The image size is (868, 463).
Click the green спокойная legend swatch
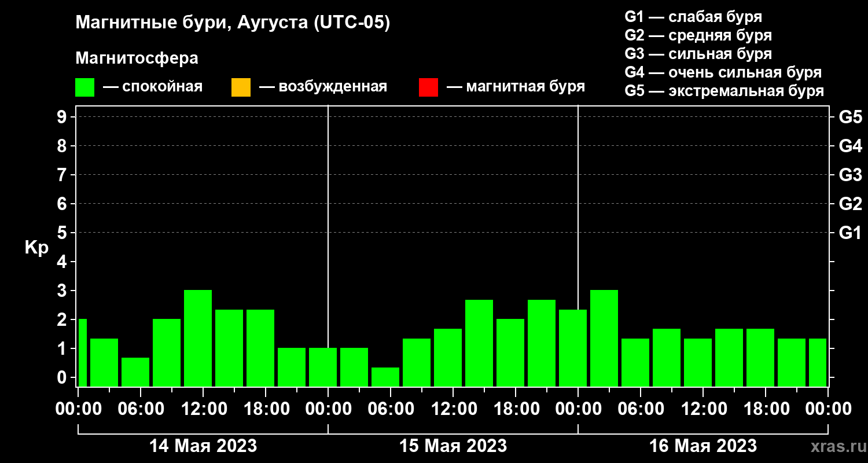pyautogui.click(x=84, y=87)
